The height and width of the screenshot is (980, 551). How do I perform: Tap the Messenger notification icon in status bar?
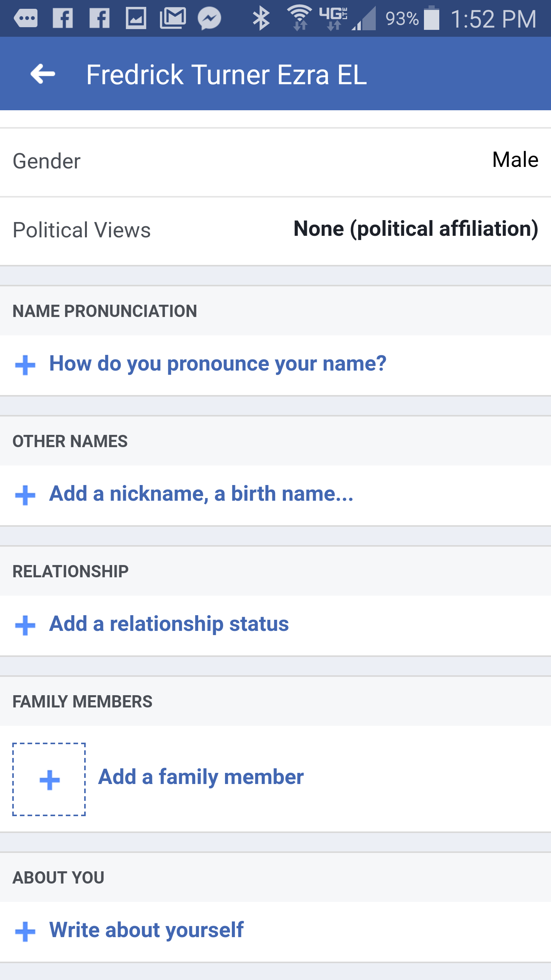point(209,18)
